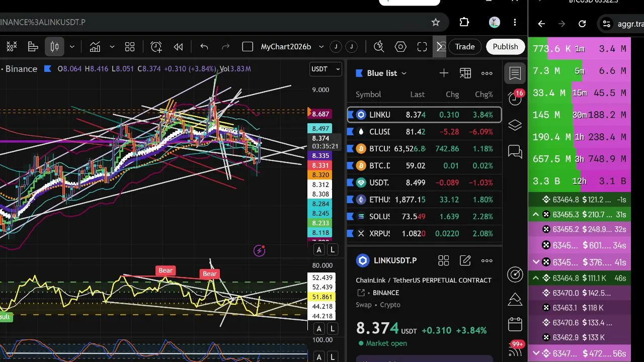Image resolution: width=644 pixels, height=362 pixels.
Task: Open the news feed icon with 99+ badge
Action: (515, 349)
